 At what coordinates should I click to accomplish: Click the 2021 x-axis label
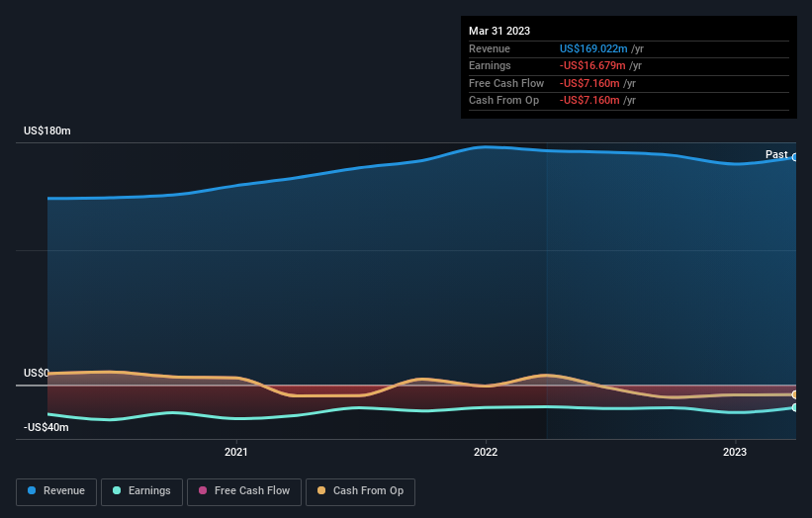click(236, 452)
